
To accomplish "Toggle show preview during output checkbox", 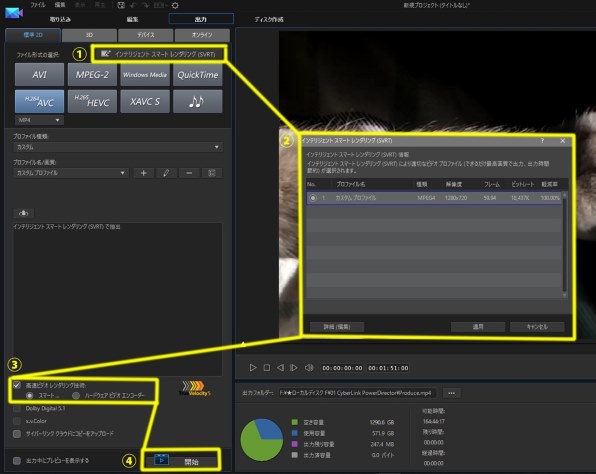I will (17, 461).
